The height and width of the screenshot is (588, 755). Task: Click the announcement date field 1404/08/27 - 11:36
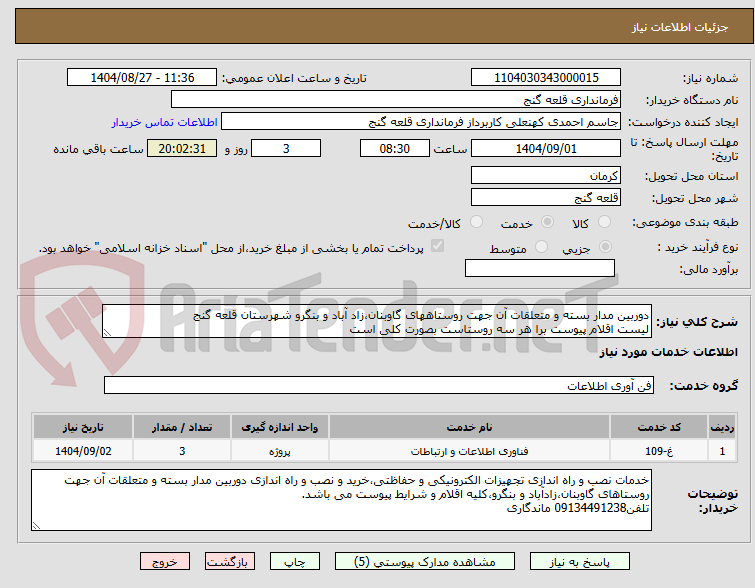[142, 78]
